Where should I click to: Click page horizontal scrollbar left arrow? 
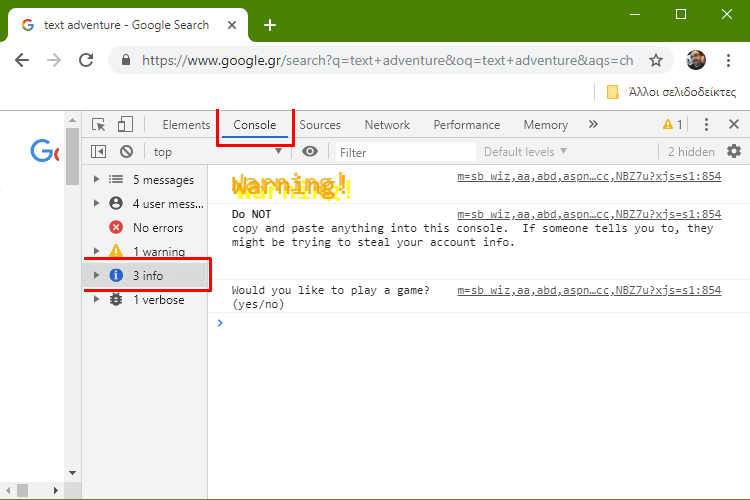tap(8, 490)
